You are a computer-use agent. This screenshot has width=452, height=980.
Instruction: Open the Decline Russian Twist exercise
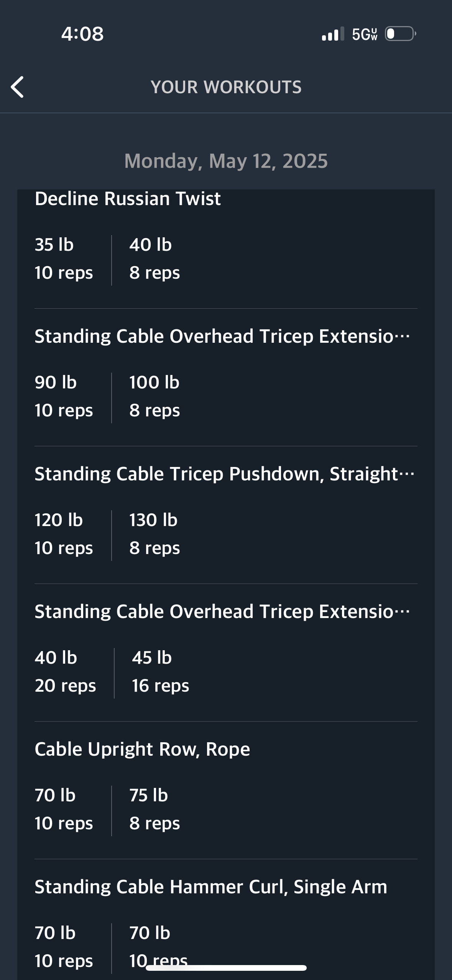(128, 199)
